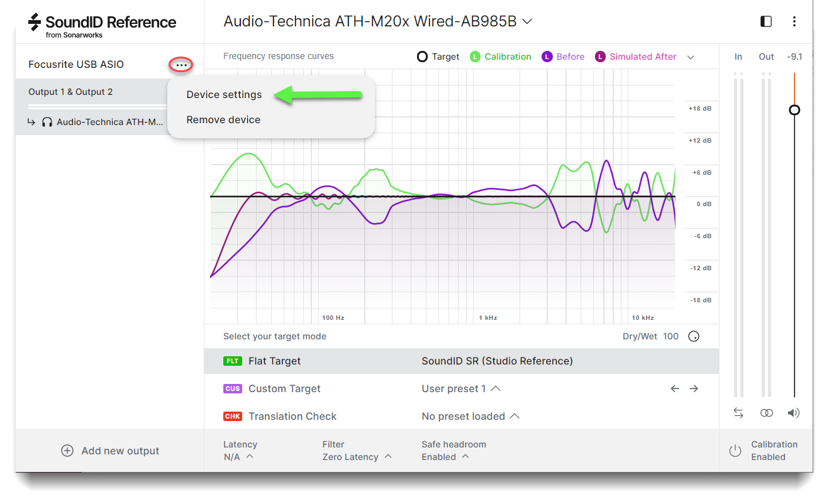This screenshot has width=829, height=504.
Task: Click the 1 kHz axis label
Action: tap(488, 318)
